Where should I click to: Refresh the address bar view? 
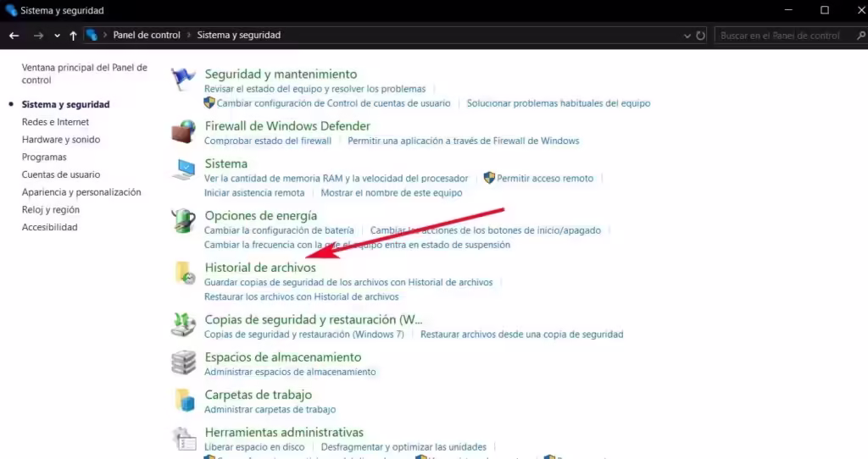click(x=701, y=36)
